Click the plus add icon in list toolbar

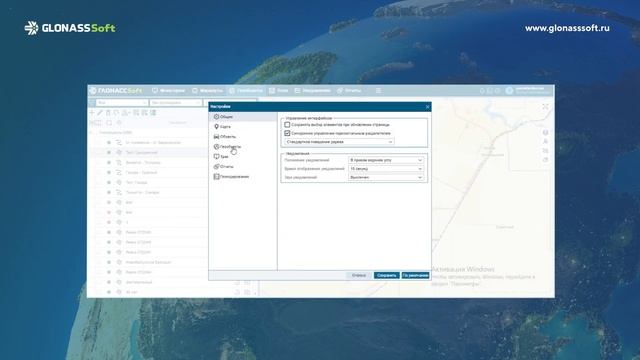point(92,113)
